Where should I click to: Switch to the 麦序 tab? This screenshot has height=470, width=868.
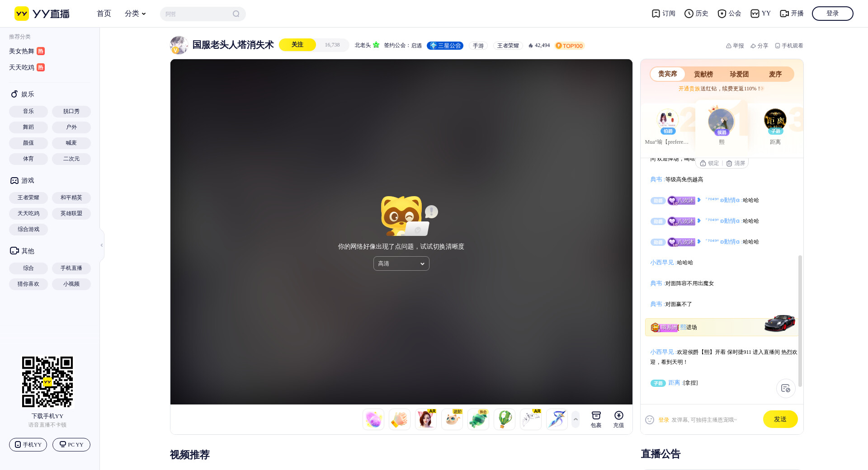pyautogui.click(x=775, y=74)
